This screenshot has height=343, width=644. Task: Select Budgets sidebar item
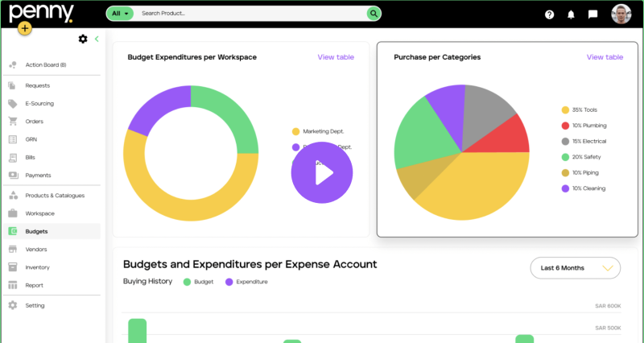coord(52,231)
